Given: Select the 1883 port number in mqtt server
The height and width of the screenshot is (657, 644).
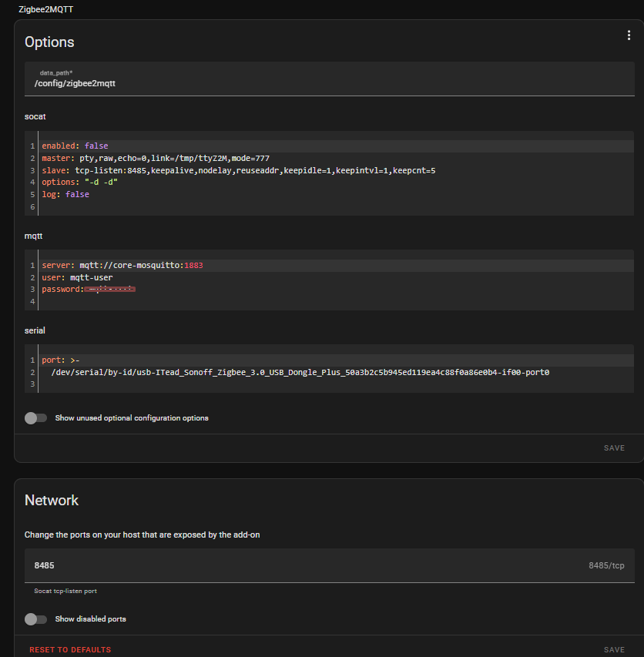Looking at the screenshot, I should click(x=193, y=265).
